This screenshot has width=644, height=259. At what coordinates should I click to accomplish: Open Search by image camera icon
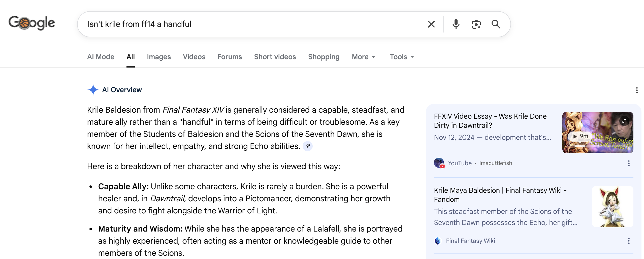click(x=476, y=24)
